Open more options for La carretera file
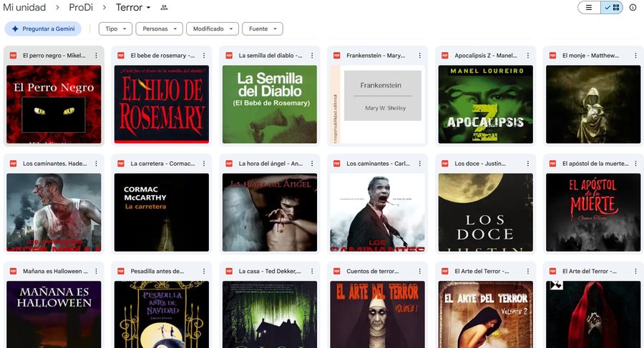The height and width of the screenshot is (348, 644). point(204,164)
